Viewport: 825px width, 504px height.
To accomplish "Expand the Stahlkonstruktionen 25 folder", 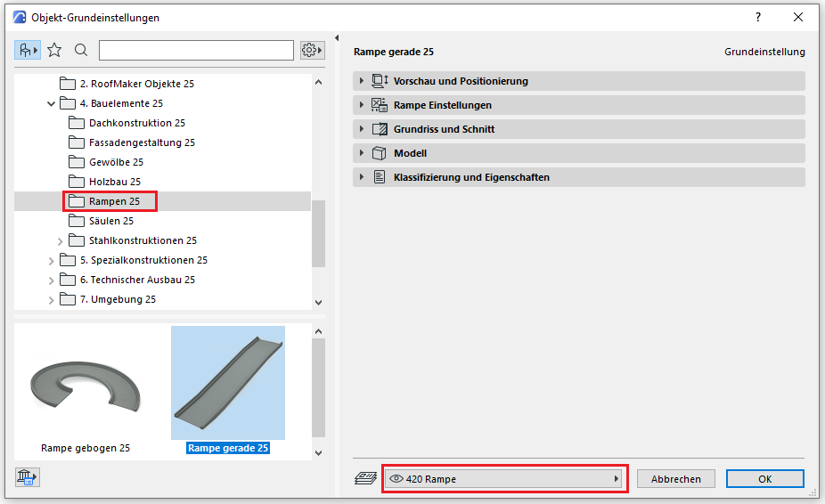I will pyautogui.click(x=61, y=240).
